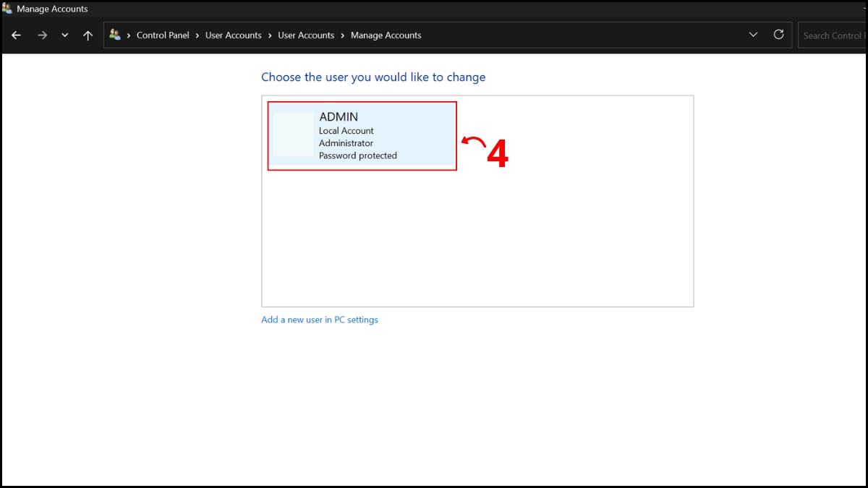Viewport: 868px width, 488px height.
Task: Go back using the Back arrow
Action: point(16,35)
